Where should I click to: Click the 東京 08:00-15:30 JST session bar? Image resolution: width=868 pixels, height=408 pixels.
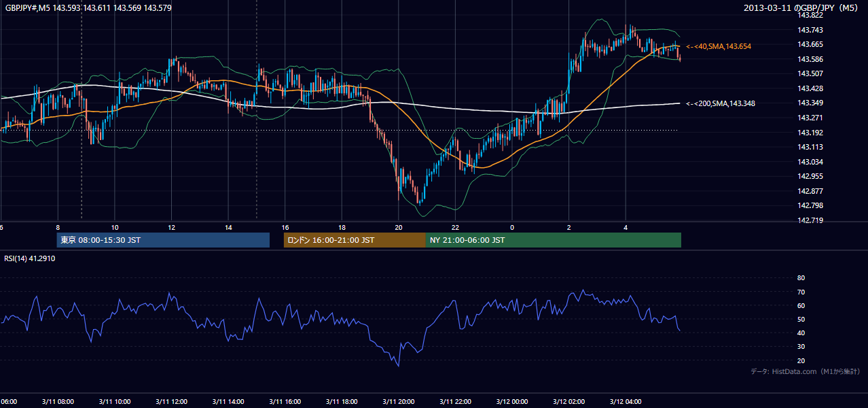[x=163, y=240]
